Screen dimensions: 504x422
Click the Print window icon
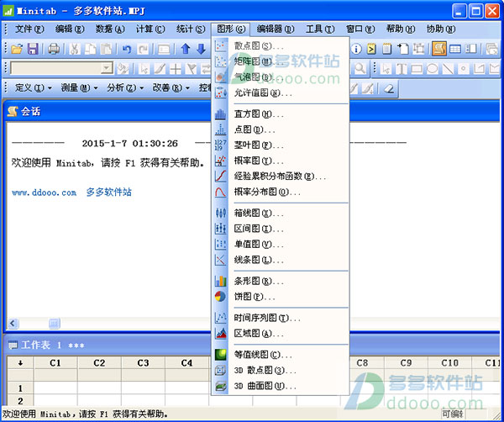point(54,49)
